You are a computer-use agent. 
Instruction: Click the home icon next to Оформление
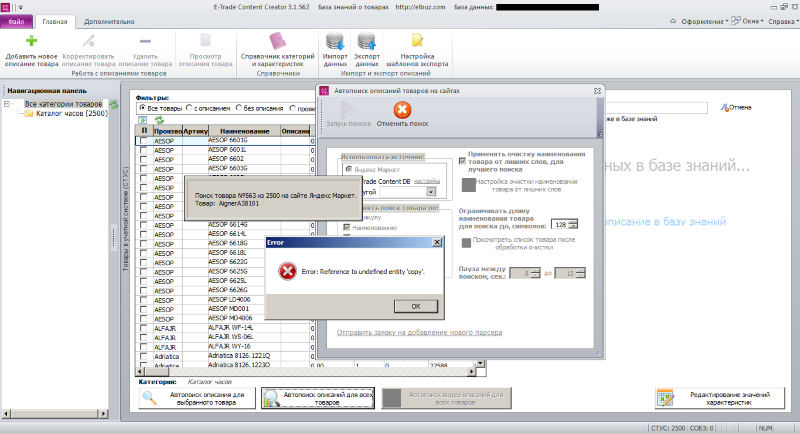[x=673, y=21]
